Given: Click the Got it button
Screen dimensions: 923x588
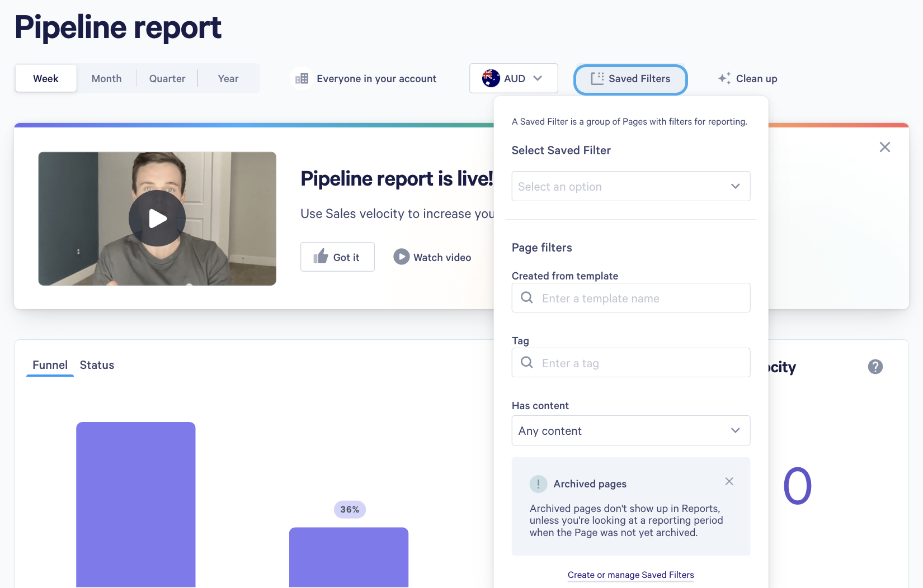Looking at the screenshot, I should point(337,257).
